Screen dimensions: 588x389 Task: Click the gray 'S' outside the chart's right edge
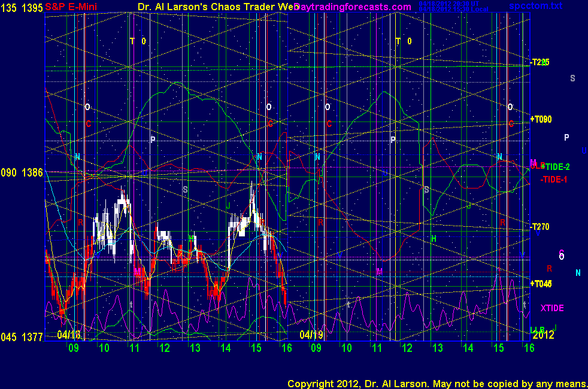[572, 78]
